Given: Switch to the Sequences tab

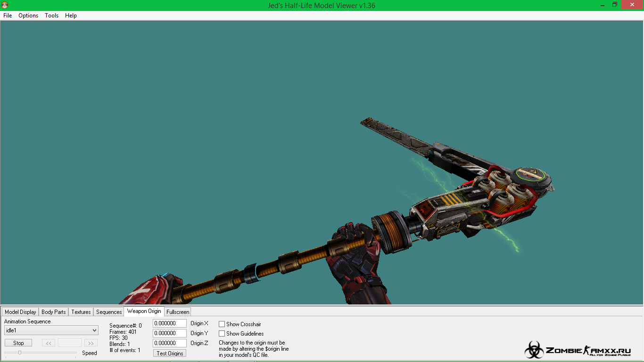Looking at the screenshot, I should pos(109,312).
